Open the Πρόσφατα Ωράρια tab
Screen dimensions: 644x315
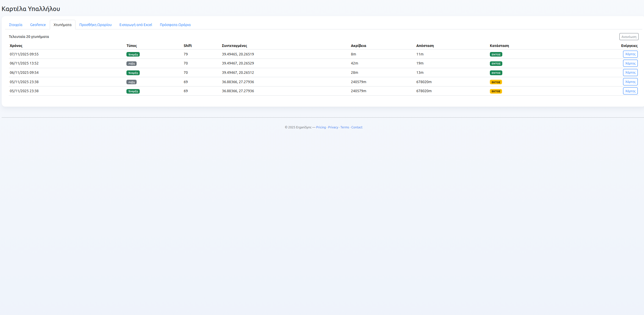click(x=175, y=25)
